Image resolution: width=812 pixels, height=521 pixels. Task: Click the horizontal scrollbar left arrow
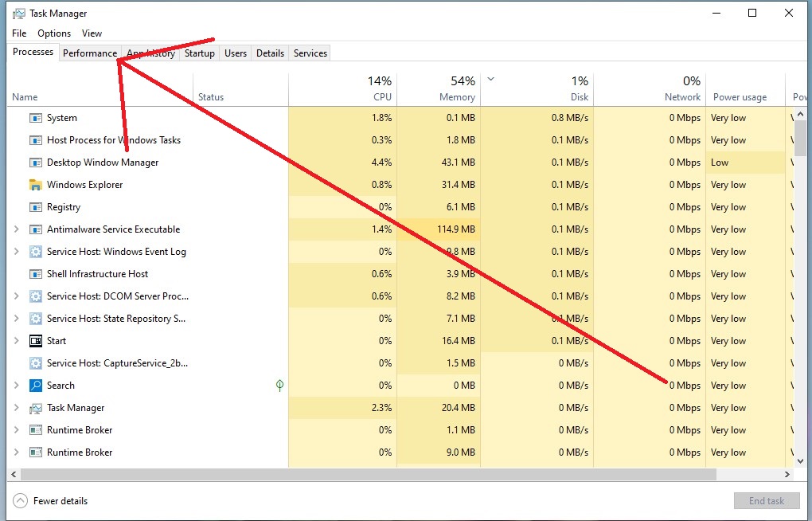tap(14, 474)
